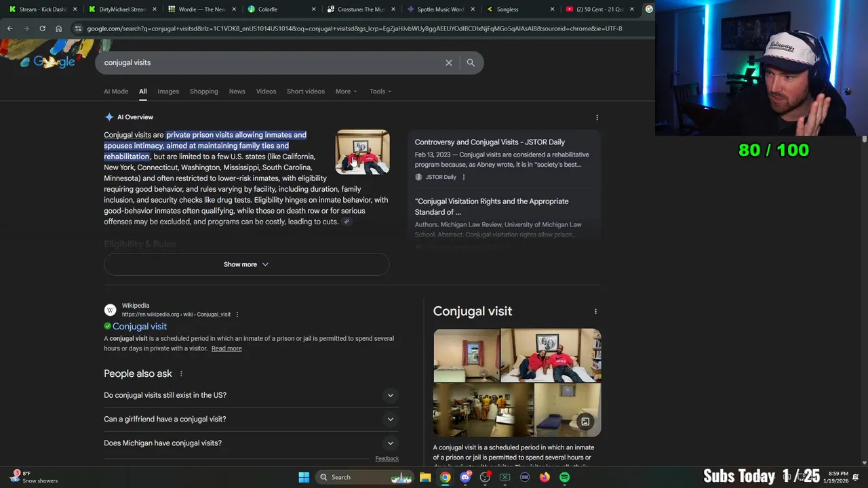Viewport: 868px width, 488px height.
Task: Select the Shopping search tab
Action: pos(204,91)
